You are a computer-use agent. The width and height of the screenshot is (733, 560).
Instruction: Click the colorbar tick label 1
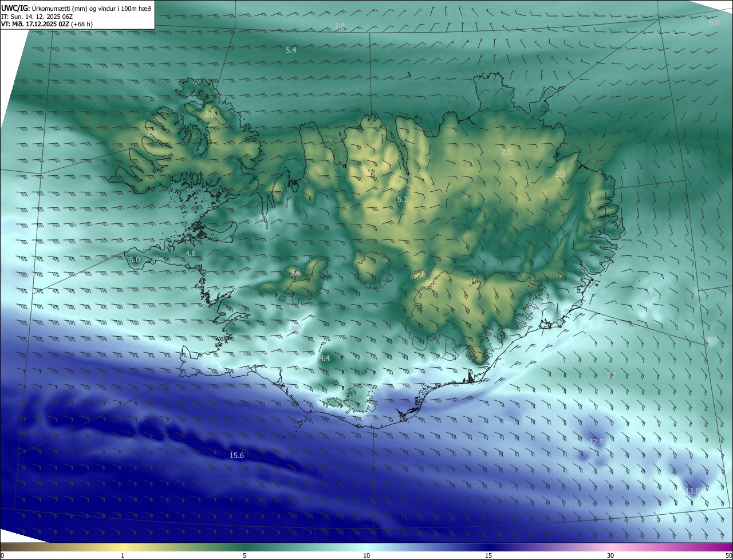(x=123, y=555)
